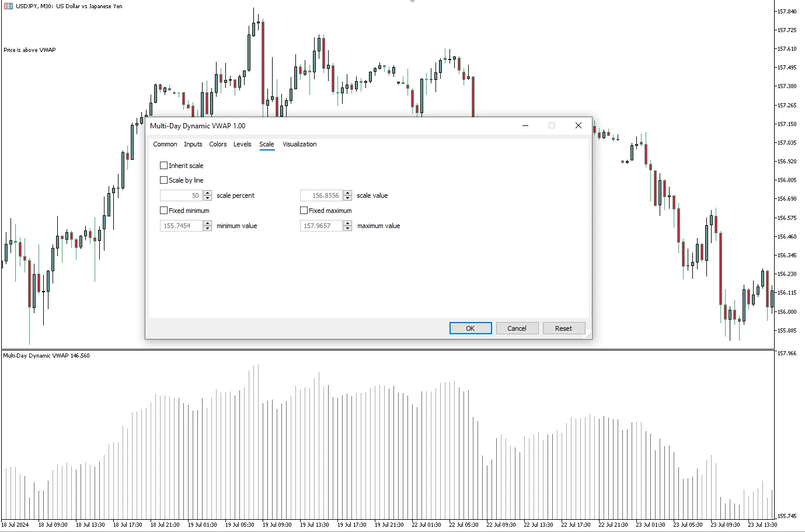The width and height of the screenshot is (805, 532).
Task: Raise the maximum value with up arrow
Action: 347,223
